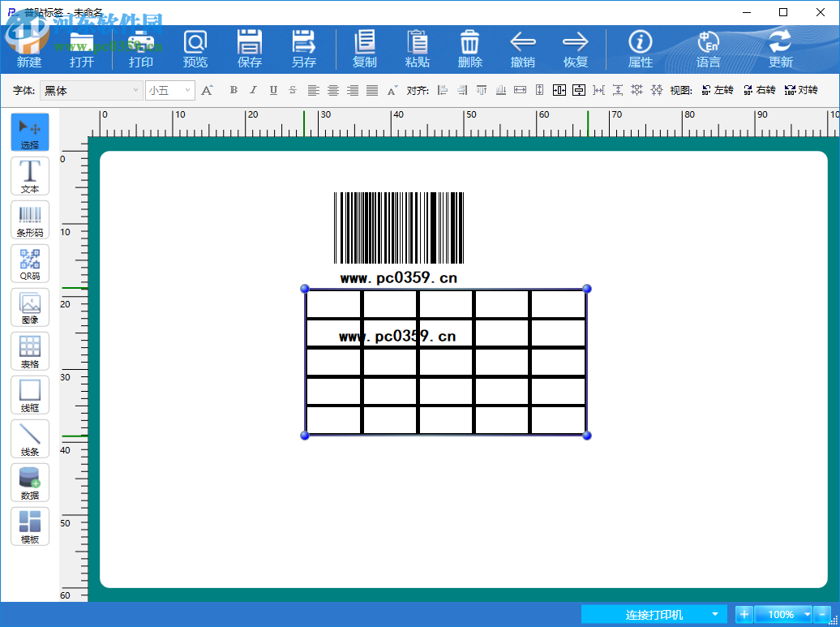Center object horizontally on label
The image size is (840, 627).
point(559,90)
